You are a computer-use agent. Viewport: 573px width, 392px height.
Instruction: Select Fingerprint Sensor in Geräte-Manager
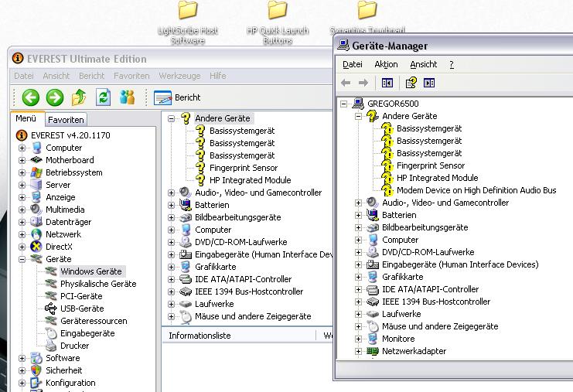coord(431,165)
